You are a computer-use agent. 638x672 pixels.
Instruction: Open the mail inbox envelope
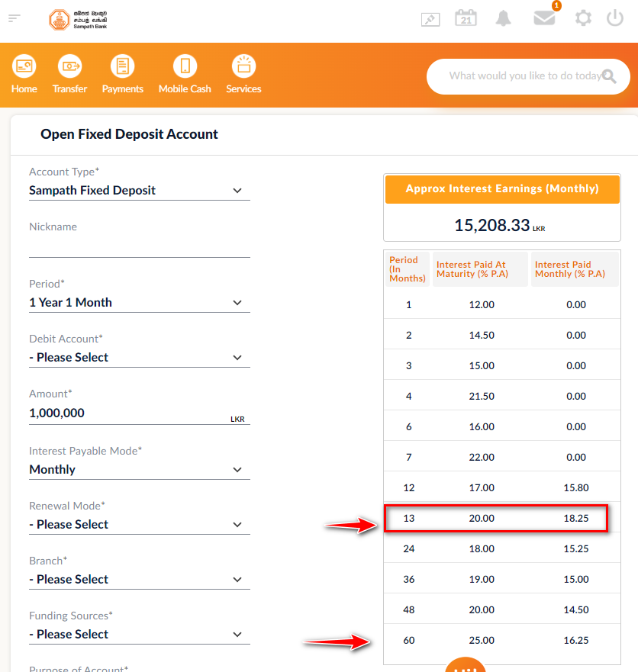[x=544, y=18]
